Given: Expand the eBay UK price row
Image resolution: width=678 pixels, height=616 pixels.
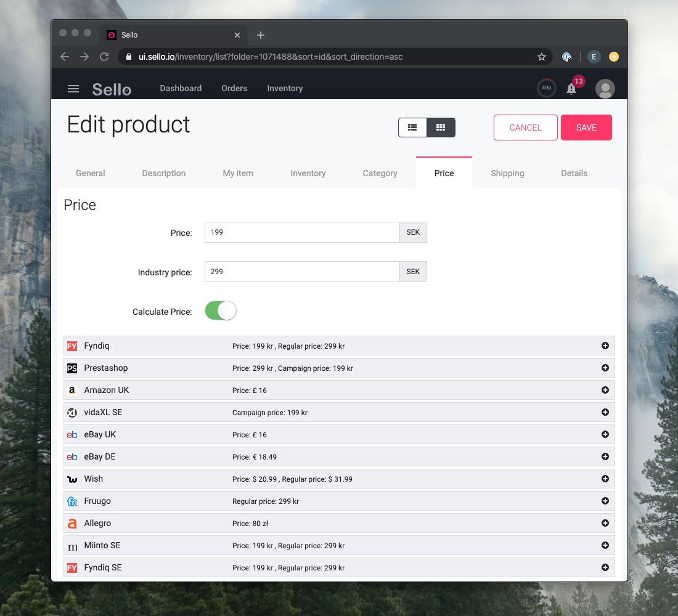Looking at the screenshot, I should (x=605, y=434).
